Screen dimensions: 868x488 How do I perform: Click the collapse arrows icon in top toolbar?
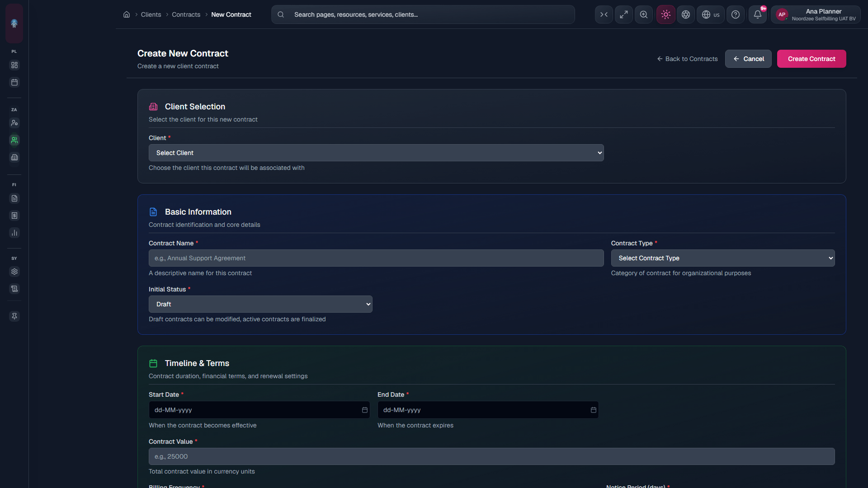point(604,14)
